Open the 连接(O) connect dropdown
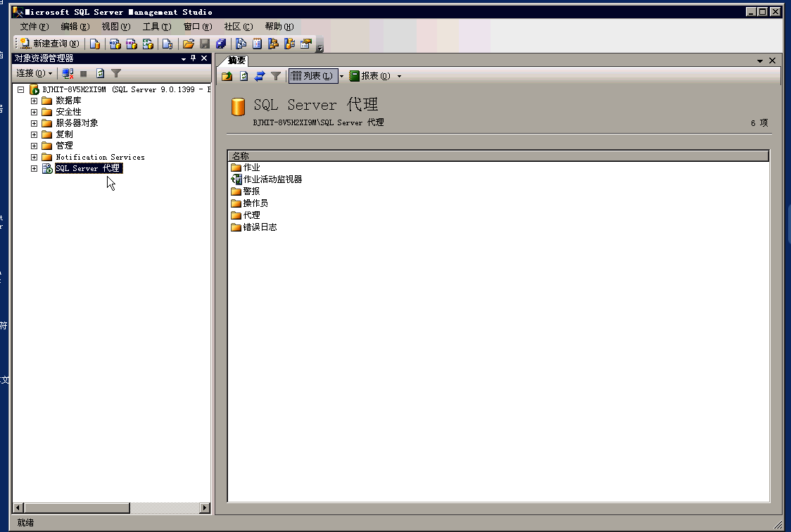This screenshot has height=532, width=791. tap(34, 74)
